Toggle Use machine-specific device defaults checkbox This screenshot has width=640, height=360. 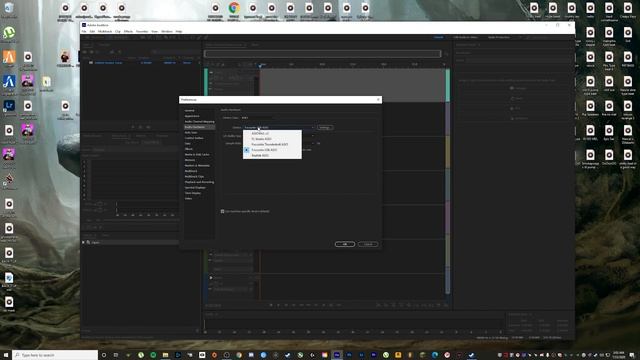click(222, 211)
